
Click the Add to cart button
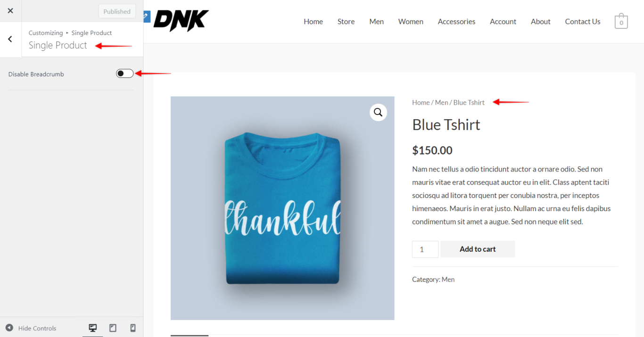(478, 249)
